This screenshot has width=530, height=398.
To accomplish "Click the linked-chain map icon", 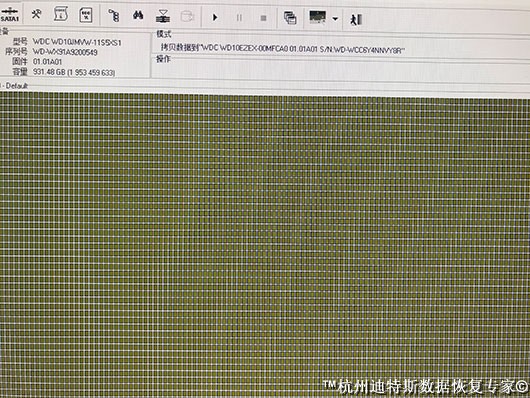I will tap(114, 16).
